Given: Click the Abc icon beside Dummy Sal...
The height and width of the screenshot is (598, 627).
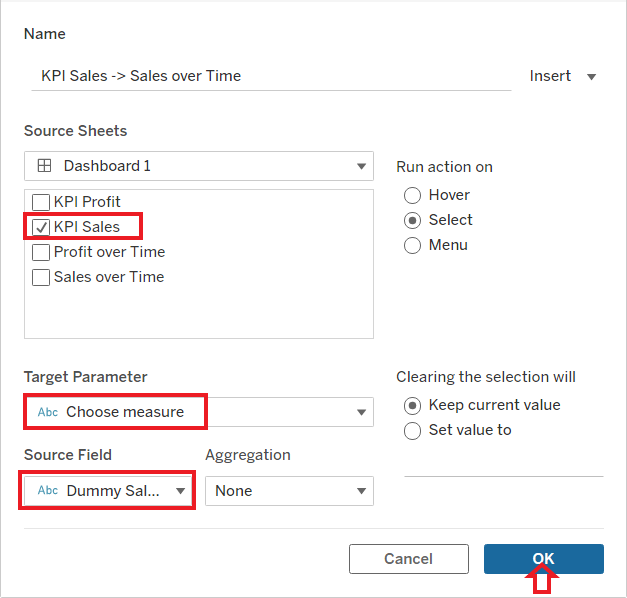Looking at the screenshot, I should coord(48,490).
